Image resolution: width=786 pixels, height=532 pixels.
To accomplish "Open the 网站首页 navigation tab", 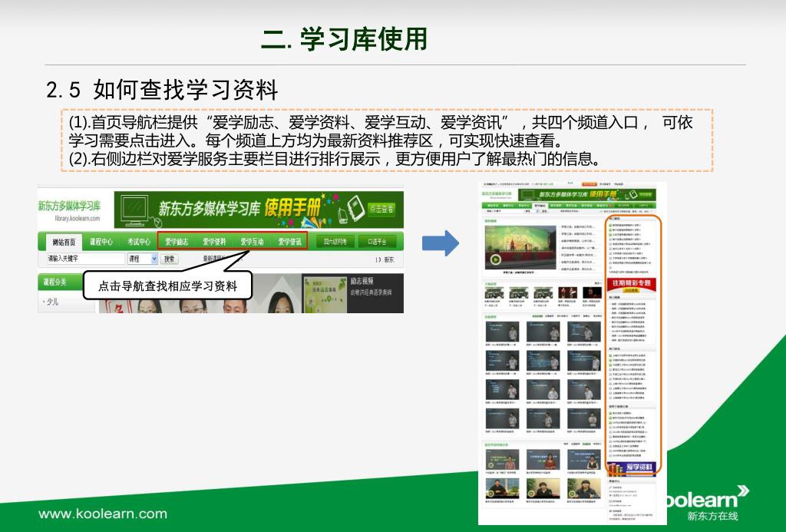I will pyautogui.click(x=64, y=242).
